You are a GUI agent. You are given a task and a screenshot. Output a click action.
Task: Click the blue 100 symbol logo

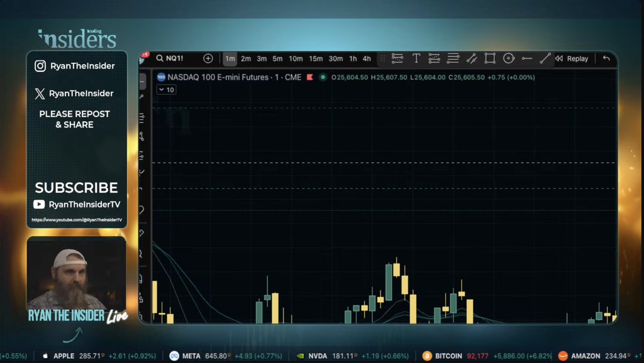point(161,77)
